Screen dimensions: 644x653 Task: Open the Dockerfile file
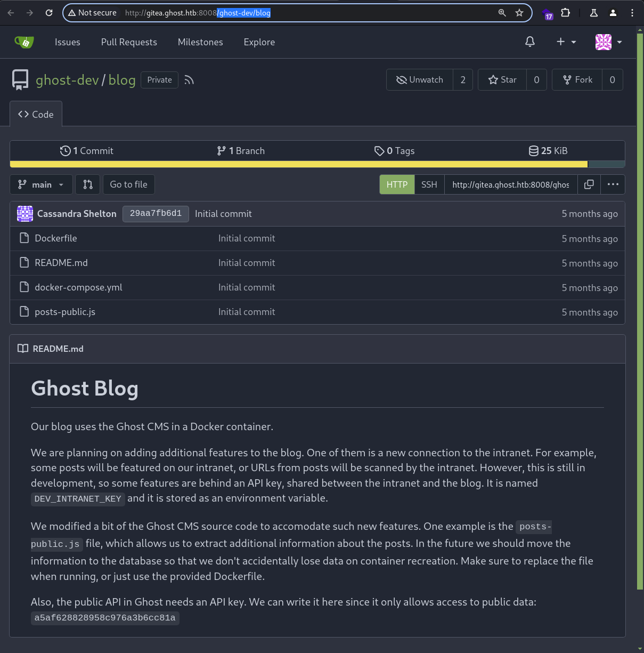(56, 238)
